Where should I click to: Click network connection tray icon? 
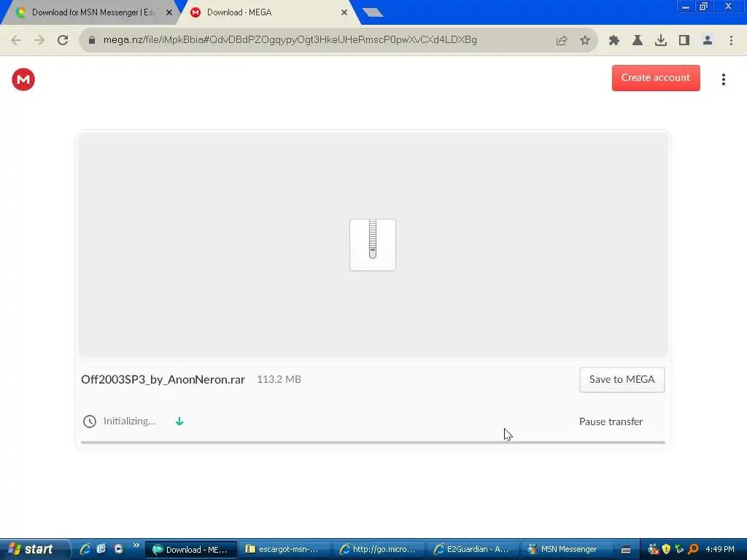point(680,549)
